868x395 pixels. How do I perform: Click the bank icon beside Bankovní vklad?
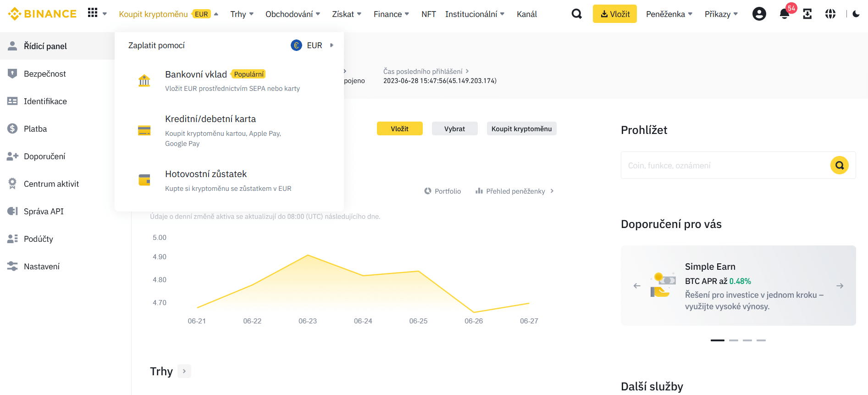pyautogui.click(x=144, y=81)
